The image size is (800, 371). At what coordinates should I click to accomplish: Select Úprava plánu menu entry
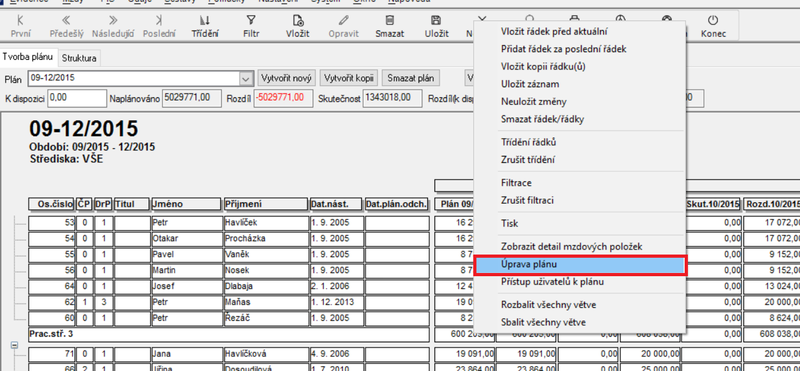coord(580,264)
